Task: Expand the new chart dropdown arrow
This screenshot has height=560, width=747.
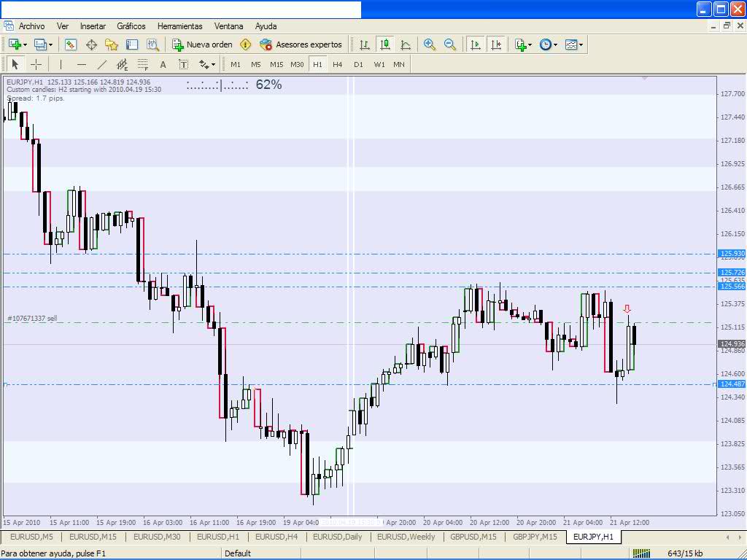Action: coord(25,44)
